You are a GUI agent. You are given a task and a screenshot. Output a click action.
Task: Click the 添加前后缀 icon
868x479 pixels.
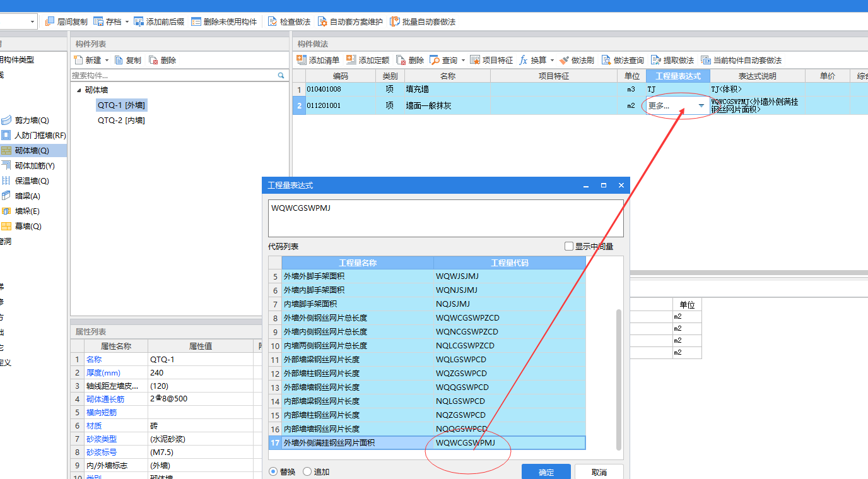tap(139, 21)
